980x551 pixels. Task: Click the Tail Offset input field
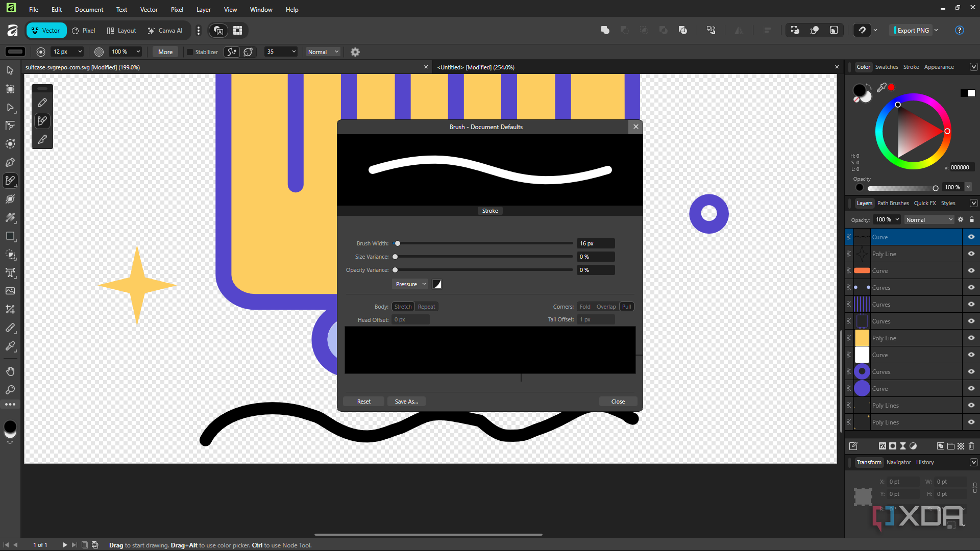tap(596, 320)
